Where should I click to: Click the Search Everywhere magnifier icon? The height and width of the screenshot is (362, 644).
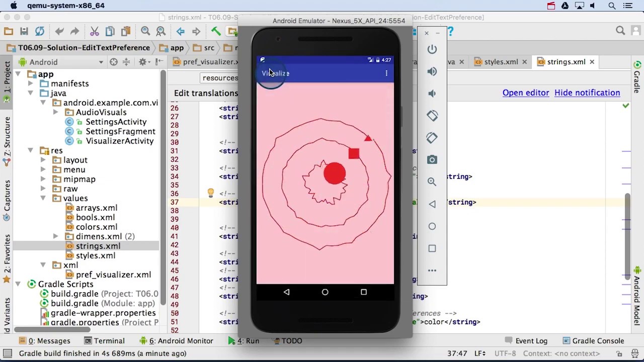[620, 31]
